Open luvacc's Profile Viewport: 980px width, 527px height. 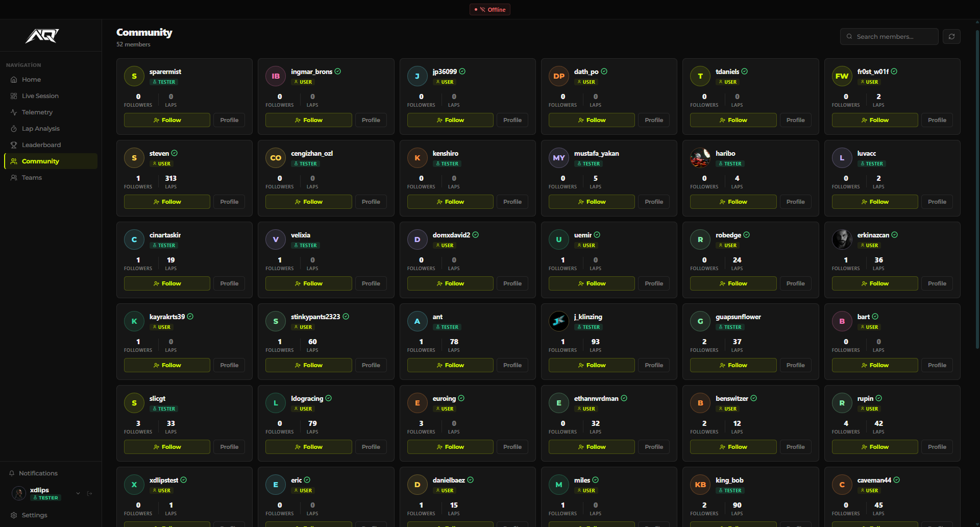(x=937, y=202)
